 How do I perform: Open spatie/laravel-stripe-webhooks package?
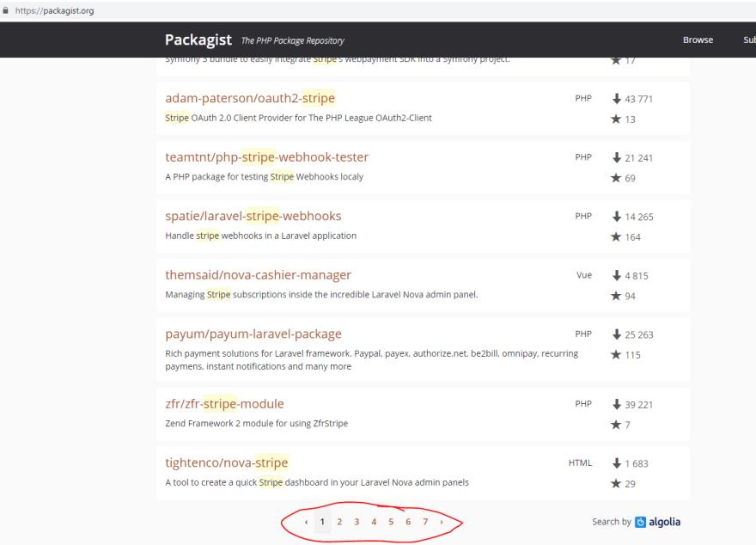[x=253, y=216]
